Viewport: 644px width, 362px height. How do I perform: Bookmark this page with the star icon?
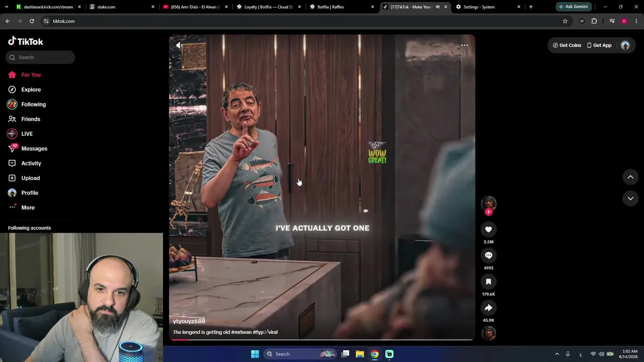point(565,21)
